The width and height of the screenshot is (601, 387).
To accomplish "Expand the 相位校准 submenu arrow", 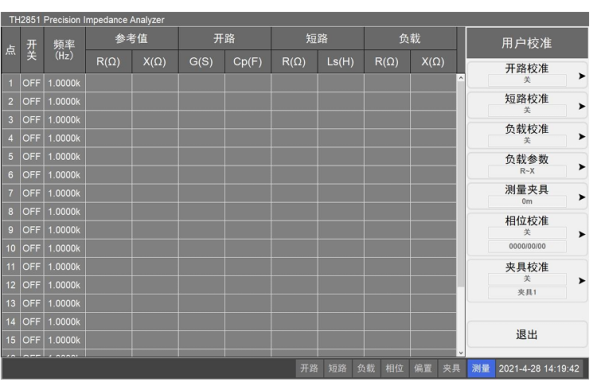I will click(581, 234).
